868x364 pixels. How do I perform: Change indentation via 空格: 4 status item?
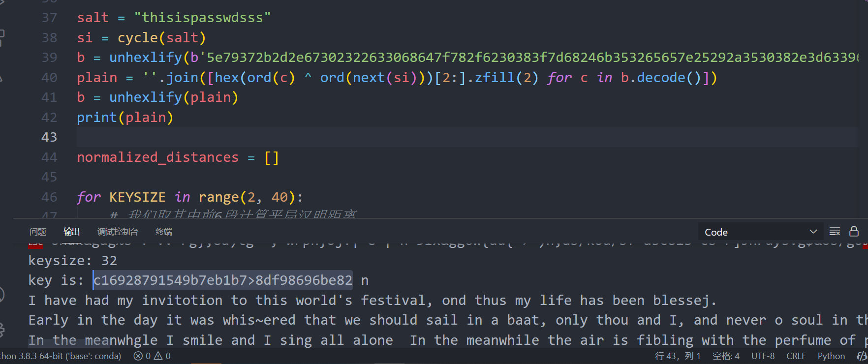click(726, 356)
